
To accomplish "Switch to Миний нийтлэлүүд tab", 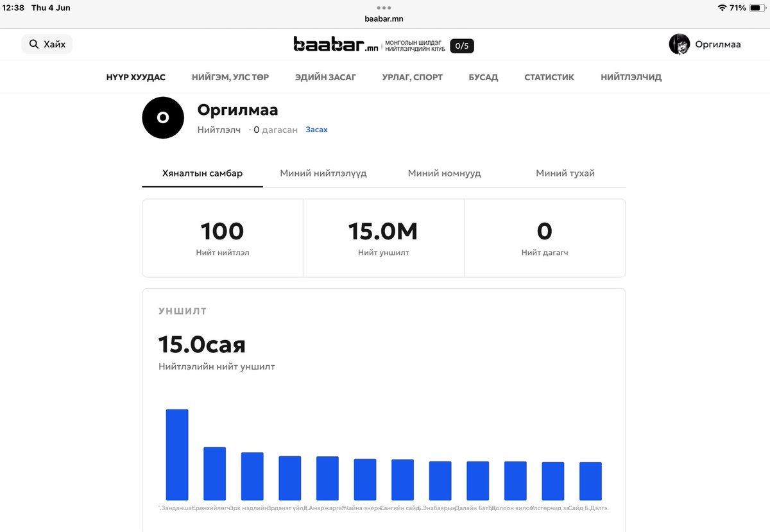I will [x=323, y=173].
